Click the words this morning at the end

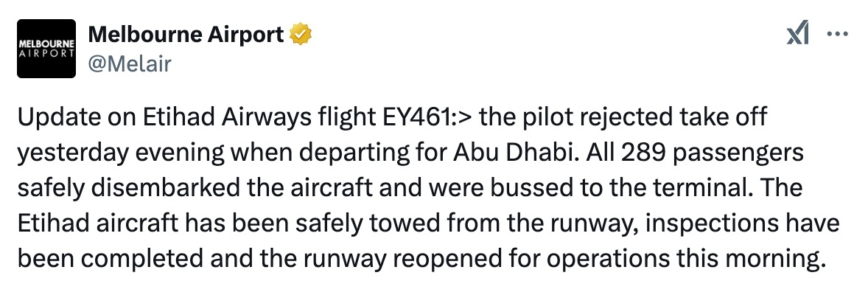click(x=742, y=258)
